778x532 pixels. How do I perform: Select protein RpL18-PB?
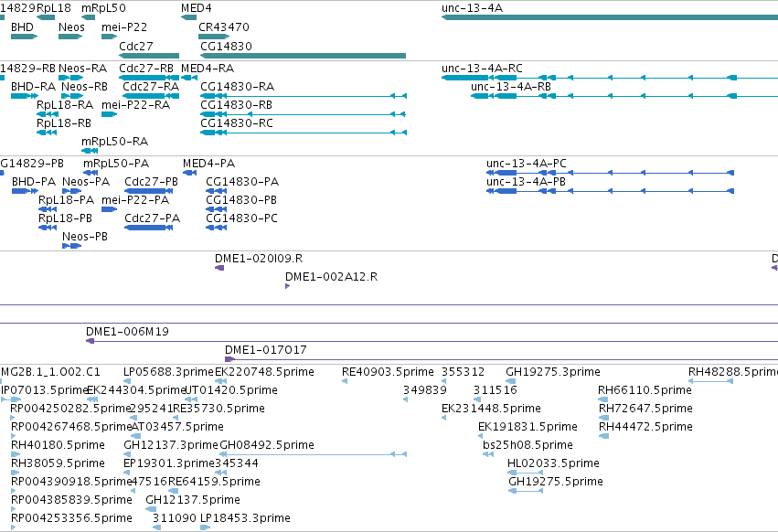click(48, 228)
